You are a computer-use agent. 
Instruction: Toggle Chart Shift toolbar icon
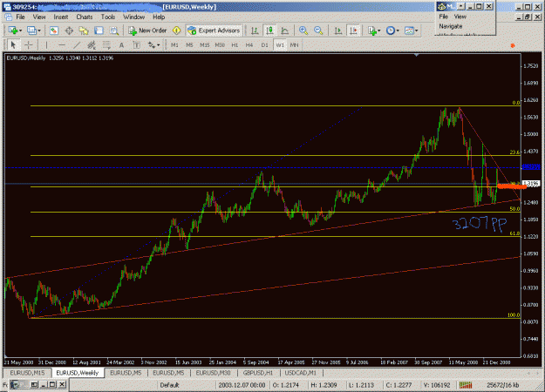click(x=353, y=30)
